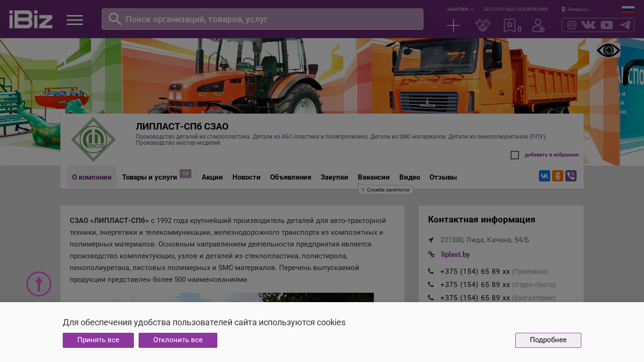
Task: Reveal the Отдел сбыта phone number
Action: [x=475, y=285]
